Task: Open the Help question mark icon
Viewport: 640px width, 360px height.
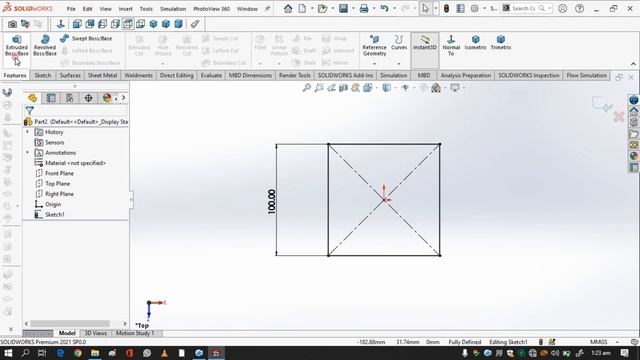Action: pos(579,9)
